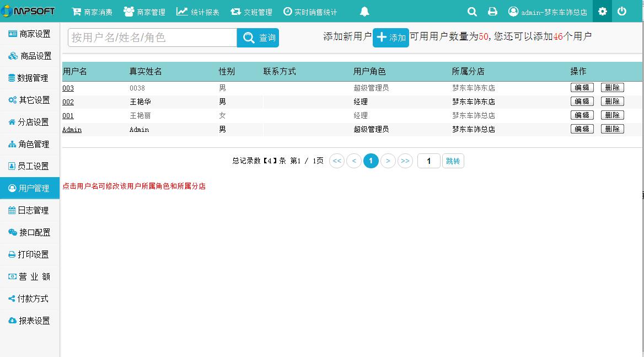
Task: Click the 编辑 button for user 002
Action: (582, 102)
